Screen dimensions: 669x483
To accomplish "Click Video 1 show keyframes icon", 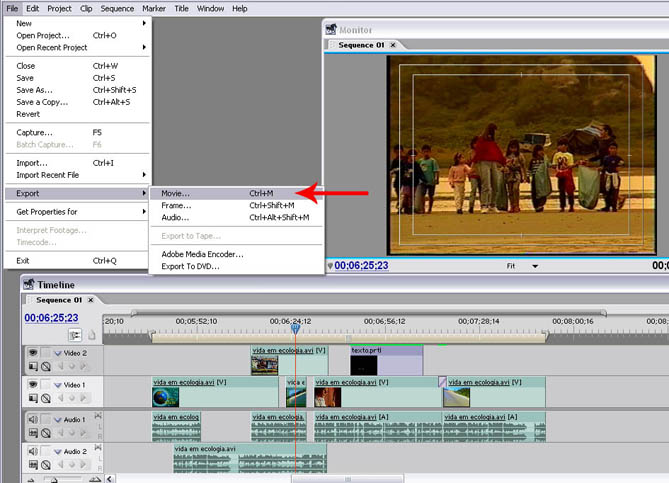I will (46, 398).
